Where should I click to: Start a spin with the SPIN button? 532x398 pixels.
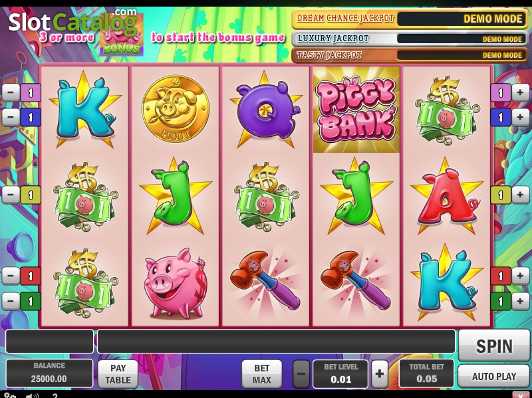[494, 346]
